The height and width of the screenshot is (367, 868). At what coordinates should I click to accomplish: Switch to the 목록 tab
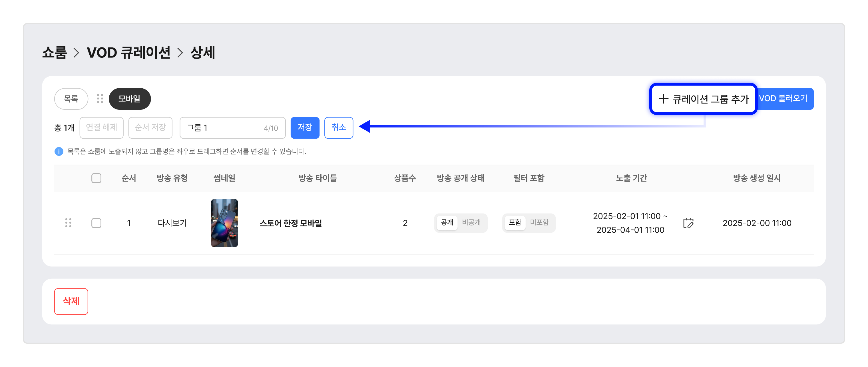pos(71,99)
